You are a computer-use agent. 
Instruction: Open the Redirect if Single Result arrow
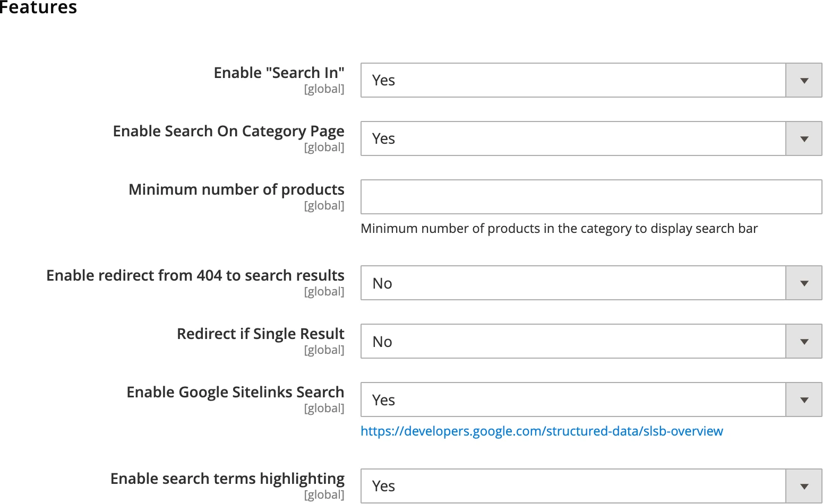coord(803,341)
